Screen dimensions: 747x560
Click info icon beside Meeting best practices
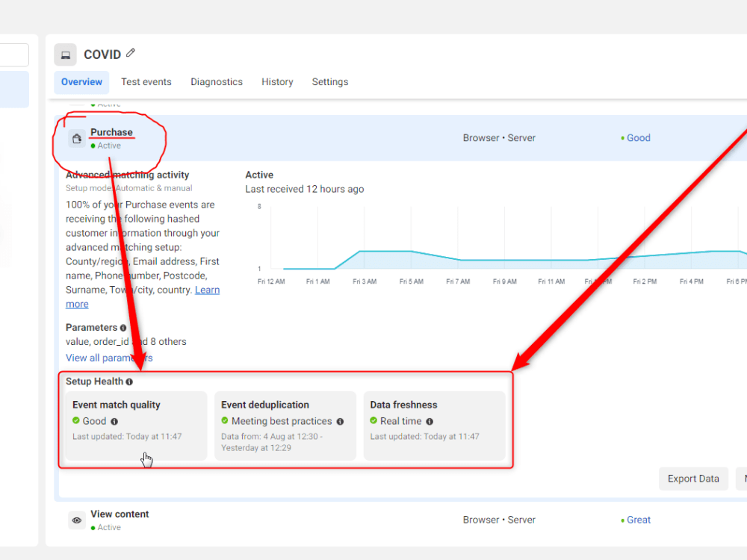point(340,421)
